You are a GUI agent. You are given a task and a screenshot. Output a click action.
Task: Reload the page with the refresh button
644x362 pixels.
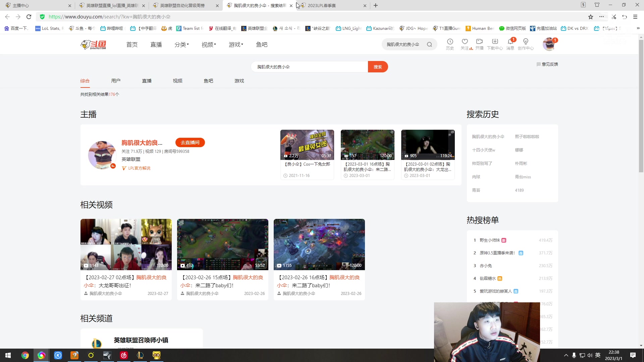click(29, 17)
